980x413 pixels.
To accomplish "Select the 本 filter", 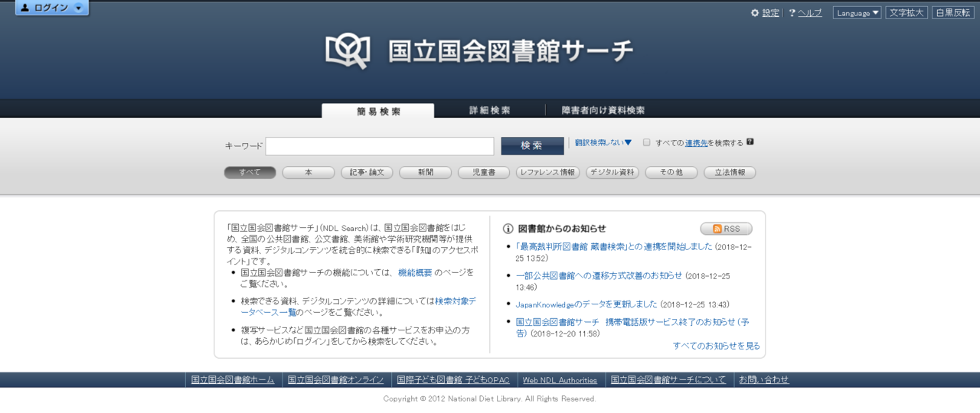I will [x=309, y=173].
